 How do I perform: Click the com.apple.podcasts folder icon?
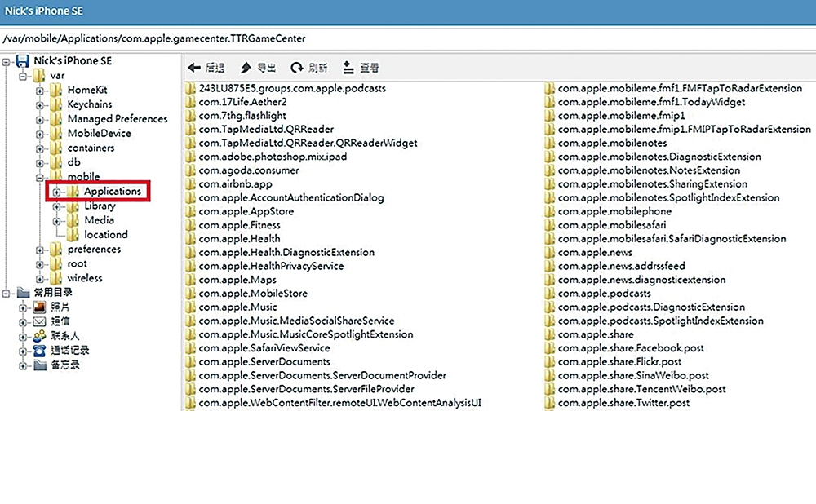549,294
